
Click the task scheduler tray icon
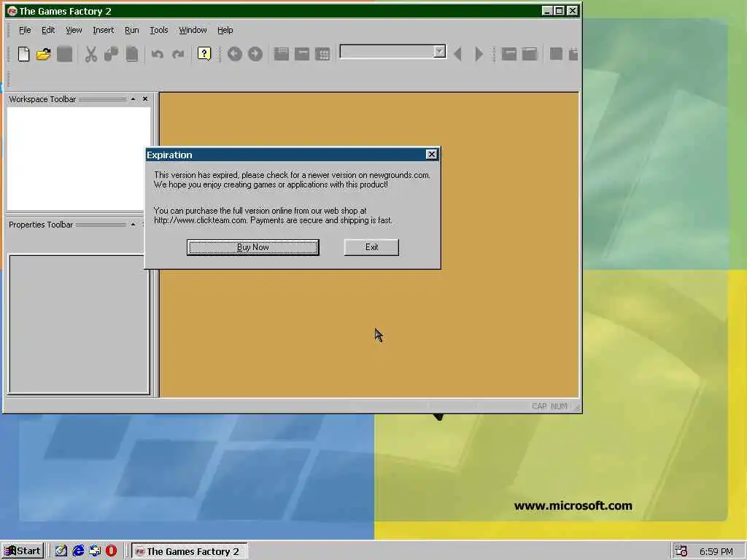click(681, 551)
